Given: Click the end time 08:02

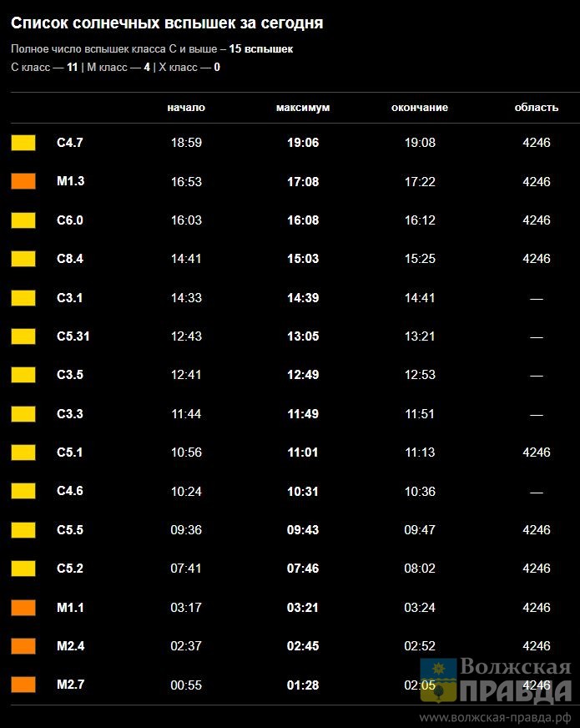Looking at the screenshot, I should [x=420, y=569].
